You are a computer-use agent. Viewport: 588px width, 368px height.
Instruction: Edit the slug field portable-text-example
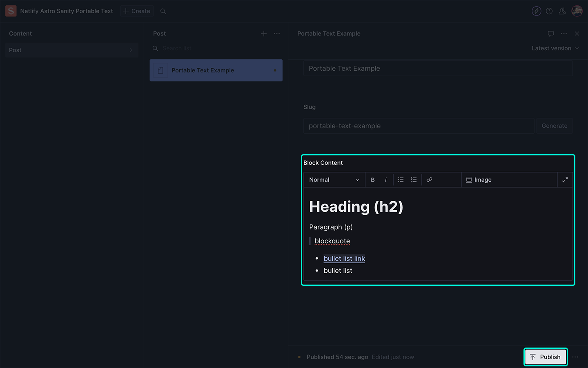point(419,126)
